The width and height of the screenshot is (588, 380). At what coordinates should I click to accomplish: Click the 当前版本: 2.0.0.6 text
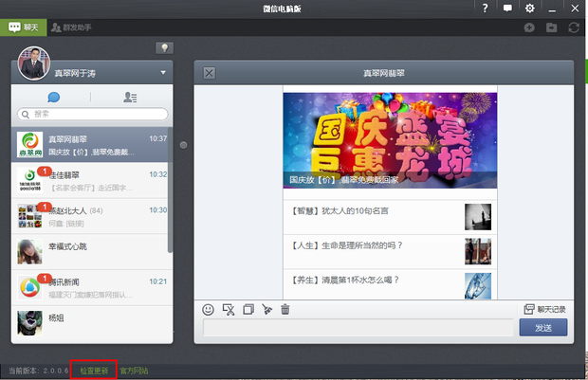pos(39,371)
